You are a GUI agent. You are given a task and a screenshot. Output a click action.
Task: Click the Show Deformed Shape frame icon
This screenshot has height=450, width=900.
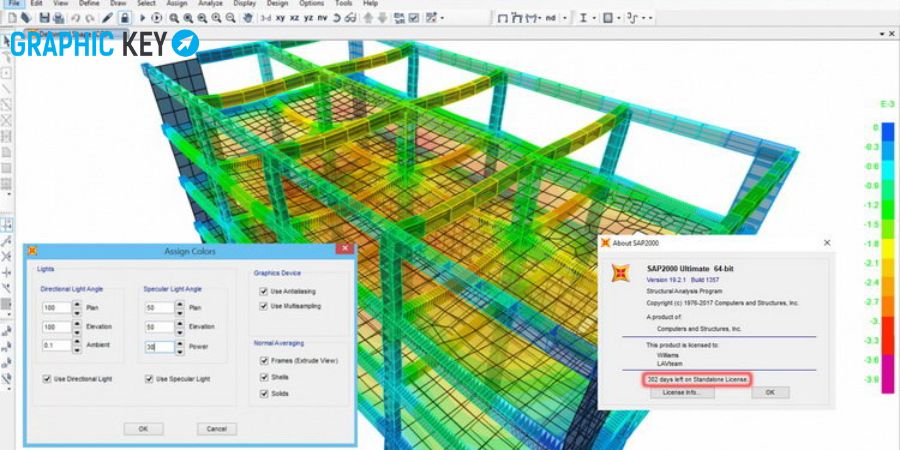pyautogui.click(x=517, y=18)
